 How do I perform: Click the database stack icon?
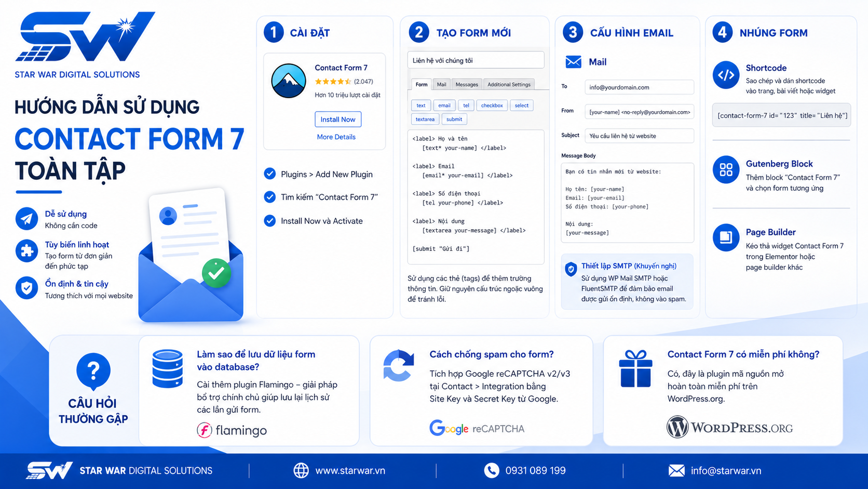(167, 369)
